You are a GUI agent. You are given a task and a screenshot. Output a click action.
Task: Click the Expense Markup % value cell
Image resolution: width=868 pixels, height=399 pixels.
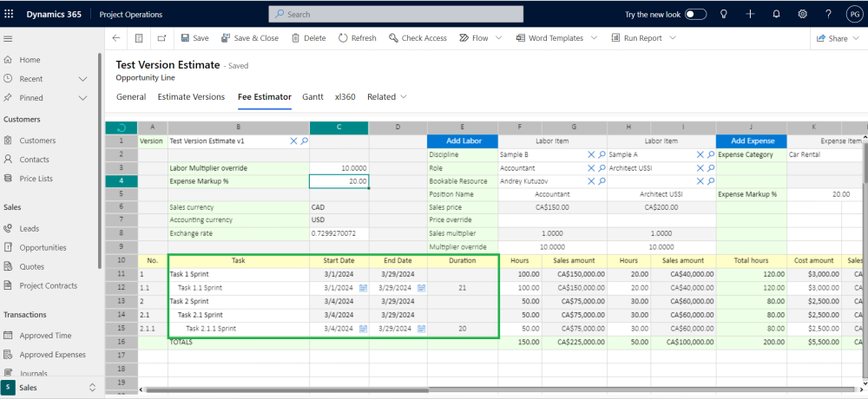click(x=339, y=181)
